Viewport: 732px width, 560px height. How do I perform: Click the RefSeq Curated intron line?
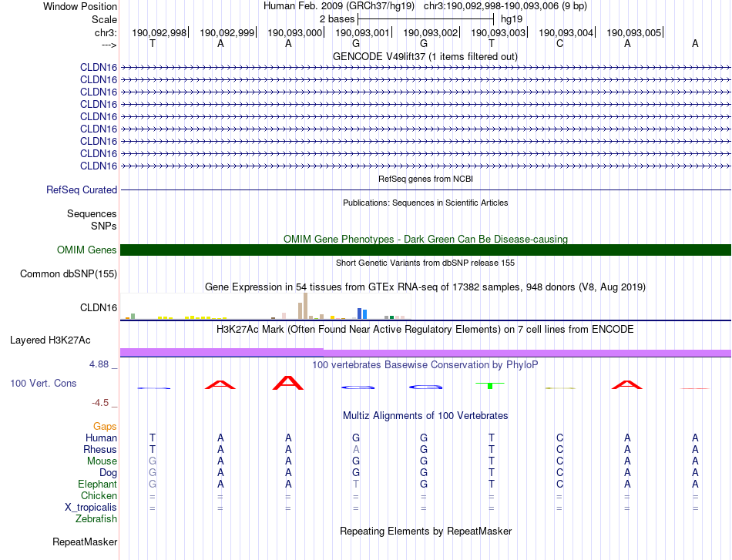click(425, 190)
